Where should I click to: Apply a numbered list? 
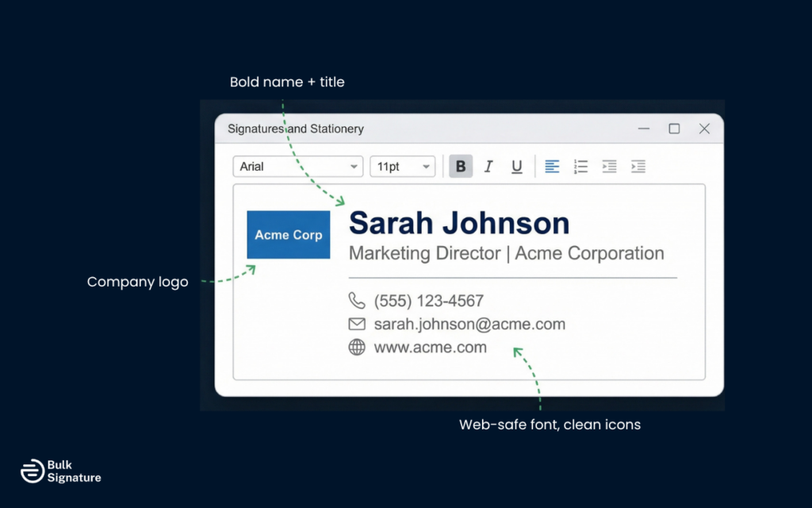[580, 166]
